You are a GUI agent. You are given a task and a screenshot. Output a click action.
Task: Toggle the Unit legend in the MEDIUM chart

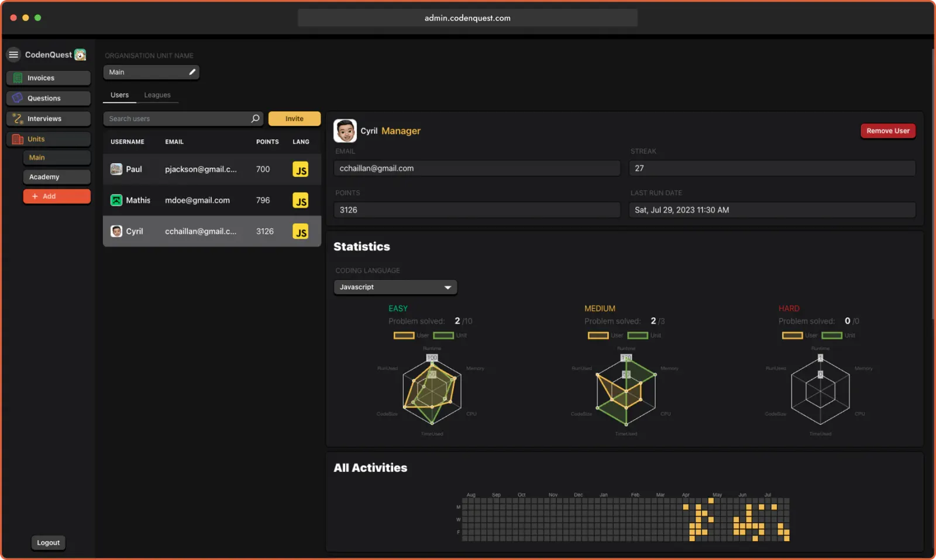point(644,335)
